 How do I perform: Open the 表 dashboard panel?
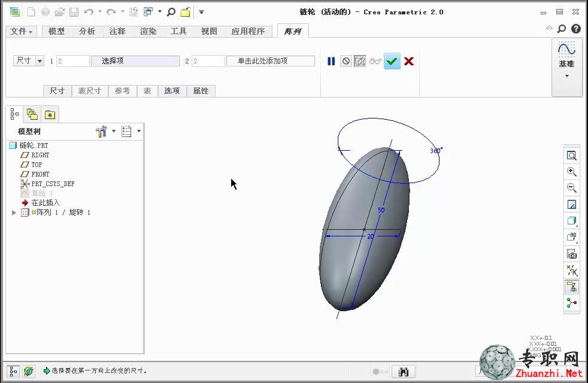(147, 91)
